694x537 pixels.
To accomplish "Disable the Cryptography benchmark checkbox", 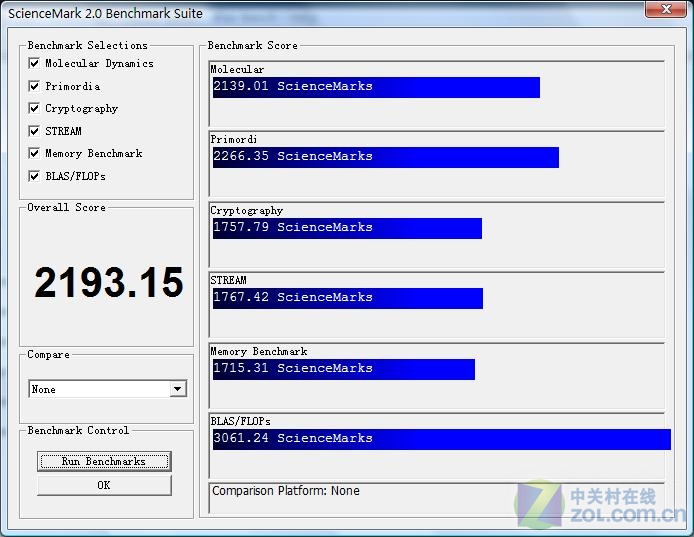I will click(34, 108).
